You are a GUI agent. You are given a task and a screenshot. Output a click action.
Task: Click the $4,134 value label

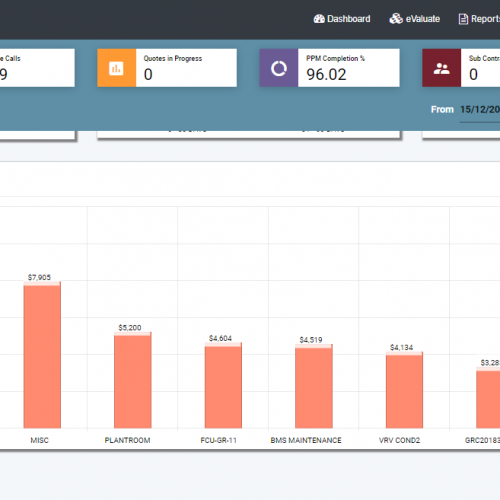401,348
